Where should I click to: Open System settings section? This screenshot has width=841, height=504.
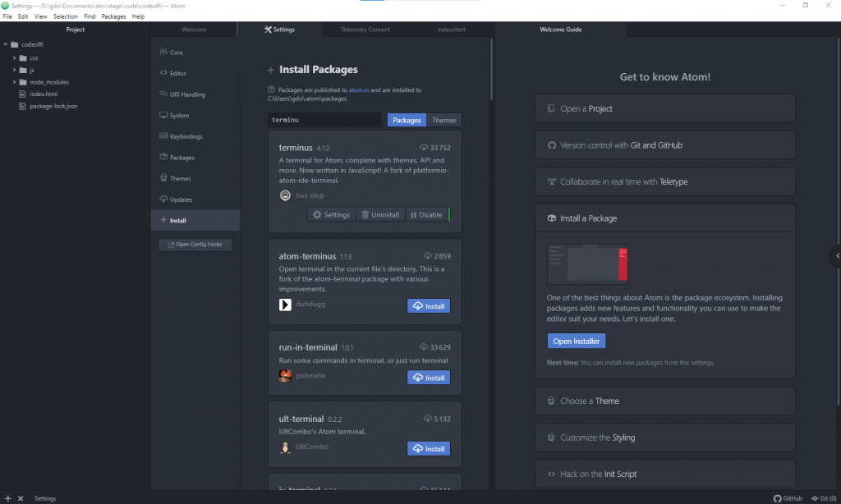pyautogui.click(x=195, y=115)
